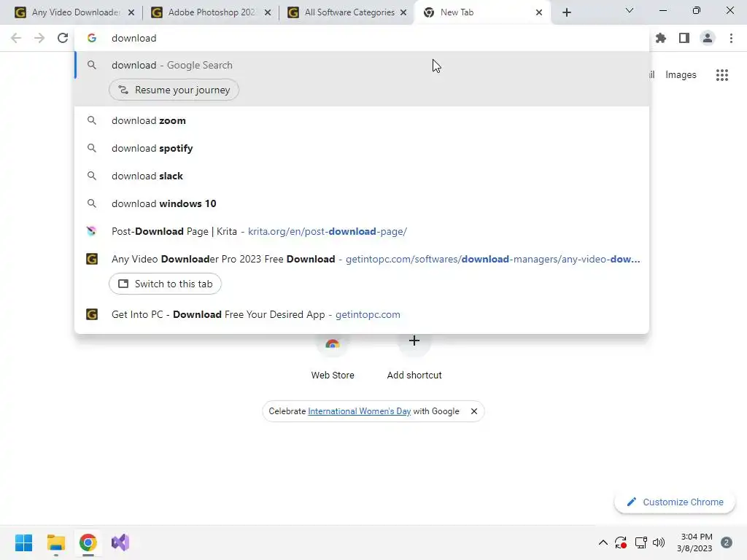Open the Extensions puzzle icon
The width and height of the screenshot is (747, 560).
pyautogui.click(x=661, y=38)
